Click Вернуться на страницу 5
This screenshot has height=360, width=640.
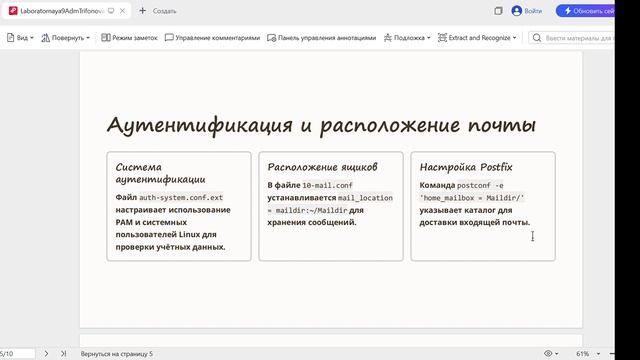pyautogui.click(x=117, y=353)
